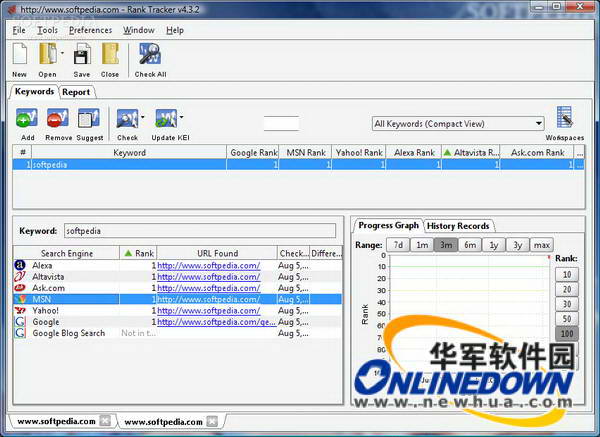600x437 pixels.
Task: Open the Help menu
Action: click(175, 30)
